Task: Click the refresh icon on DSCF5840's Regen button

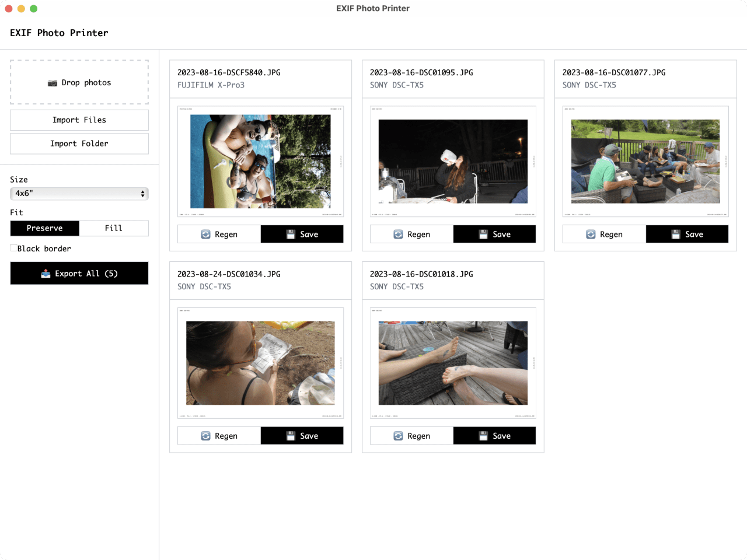Action: point(206,234)
